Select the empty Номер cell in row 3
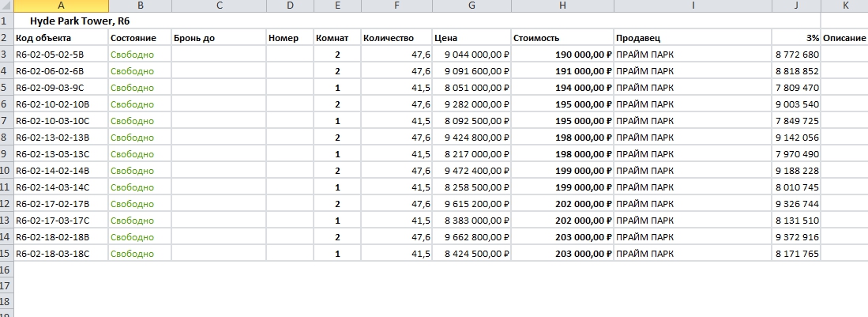 pos(290,55)
